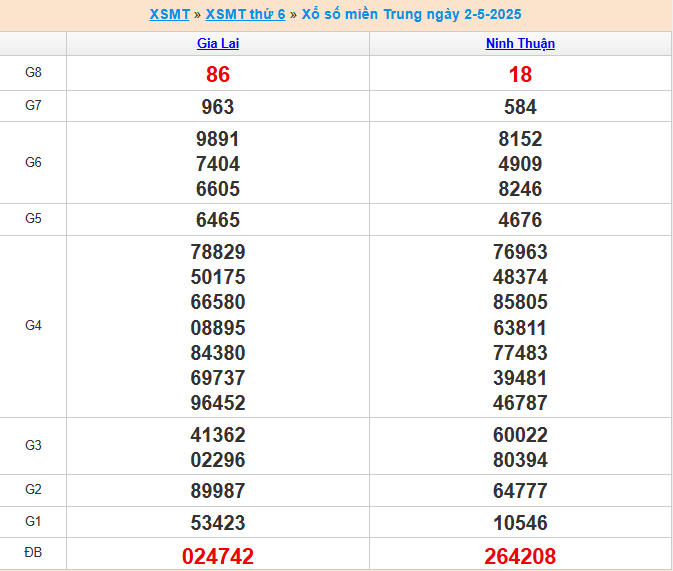The width and height of the screenshot is (673, 571).
Task: Click the G4 number 39481
Action: pyautogui.click(x=520, y=378)
